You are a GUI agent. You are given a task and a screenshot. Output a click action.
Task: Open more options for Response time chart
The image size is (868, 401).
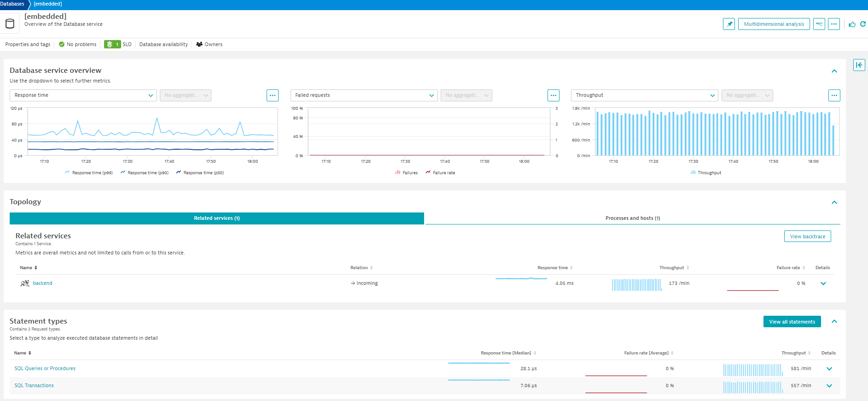tap(272, 95)
